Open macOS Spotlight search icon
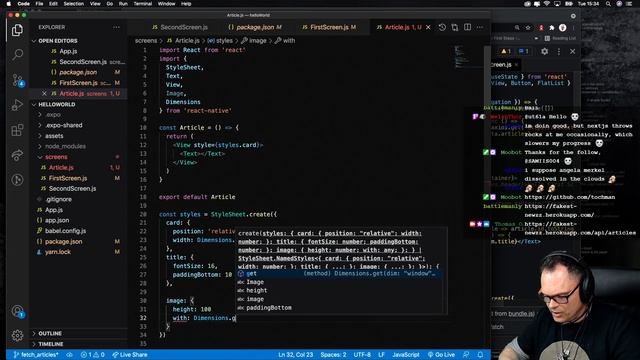The image size is (640, 360). (x=608, y=4)
